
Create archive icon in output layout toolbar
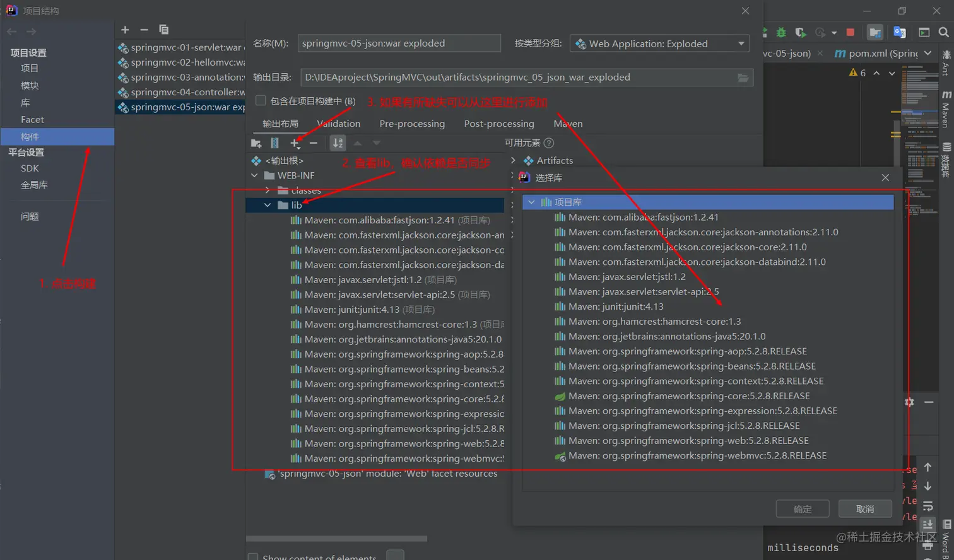coord(274,143)
